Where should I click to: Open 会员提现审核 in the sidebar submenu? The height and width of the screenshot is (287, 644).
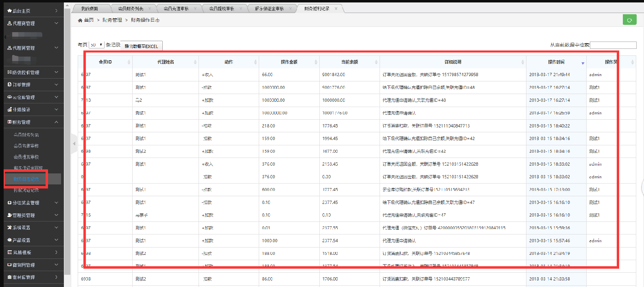pos(26,157)
